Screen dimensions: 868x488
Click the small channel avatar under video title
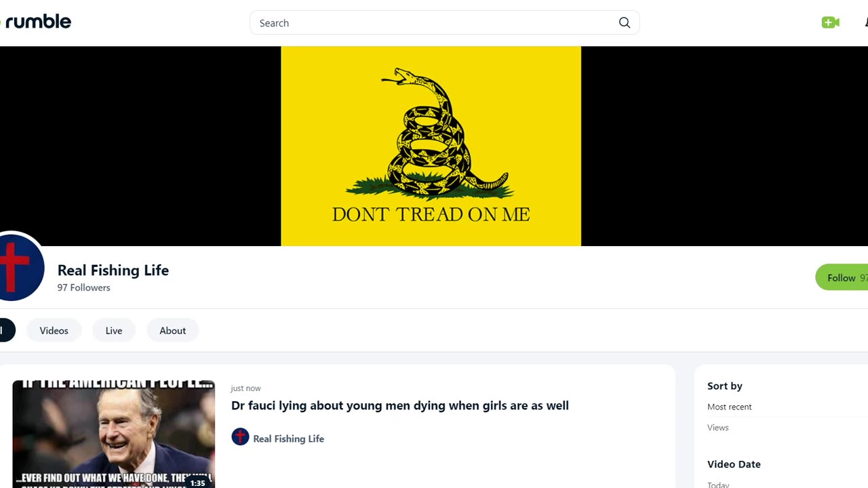[x=240, y=437]
